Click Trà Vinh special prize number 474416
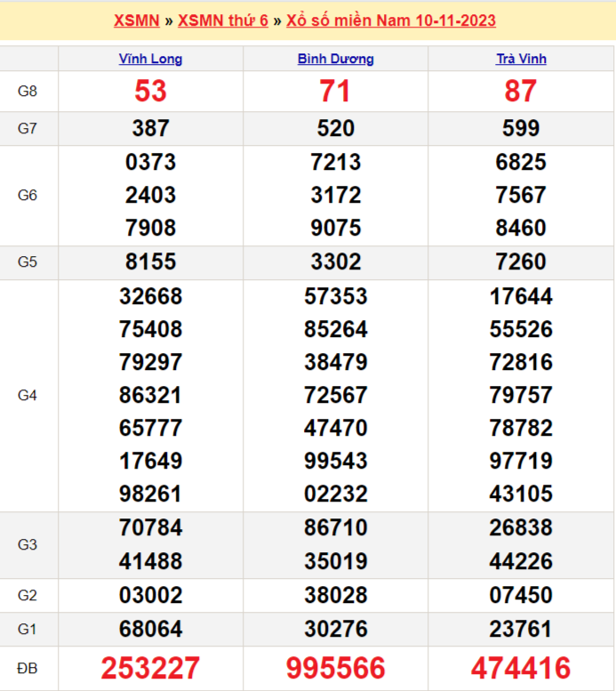The height and width of the screenshot is (691, 616). point(521,668)
